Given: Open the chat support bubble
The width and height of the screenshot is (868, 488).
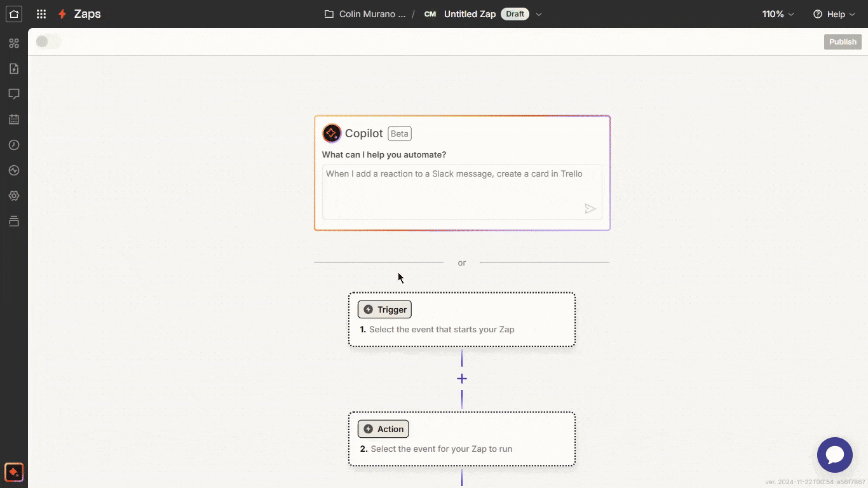Looking at the screenshot, I should 835,455.
